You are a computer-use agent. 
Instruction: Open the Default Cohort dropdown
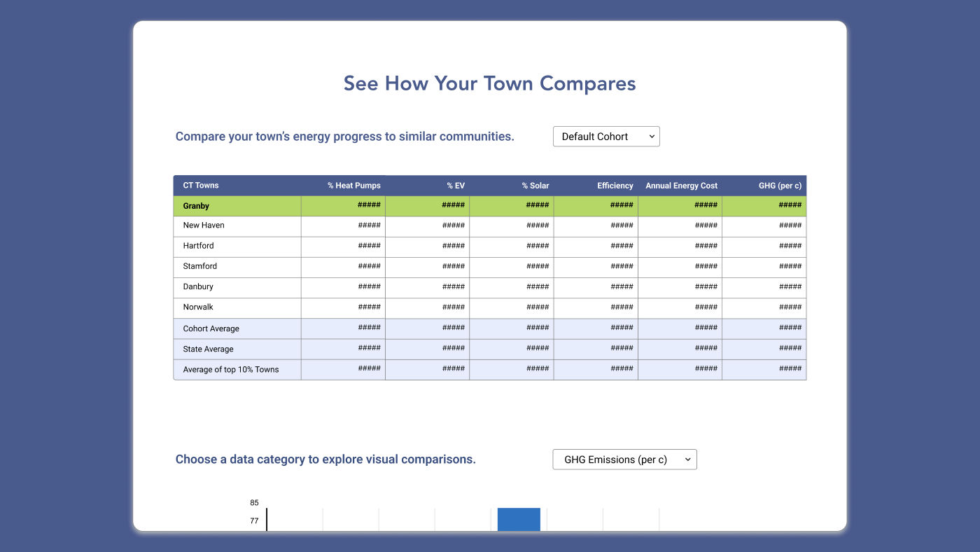tap(606, 137)
